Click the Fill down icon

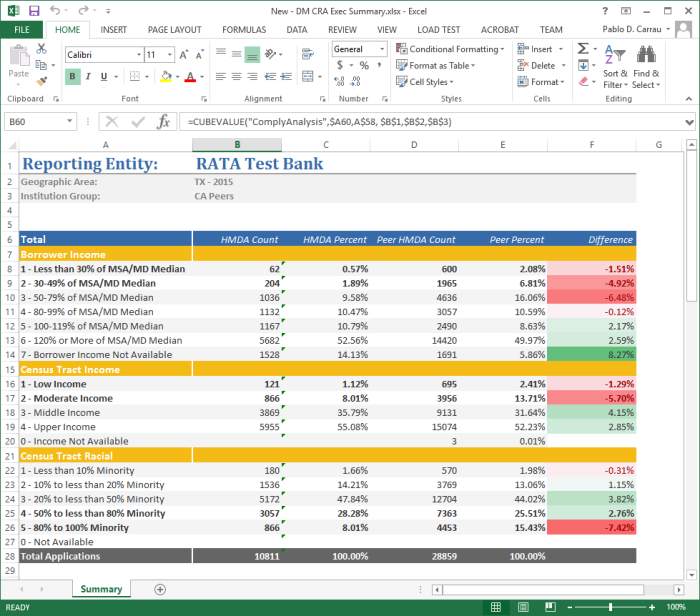click(x=583, y=66)
